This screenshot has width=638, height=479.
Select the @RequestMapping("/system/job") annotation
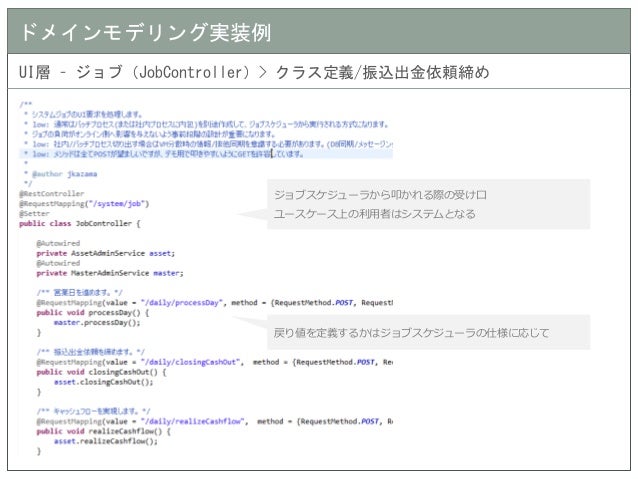pos(84,203)
